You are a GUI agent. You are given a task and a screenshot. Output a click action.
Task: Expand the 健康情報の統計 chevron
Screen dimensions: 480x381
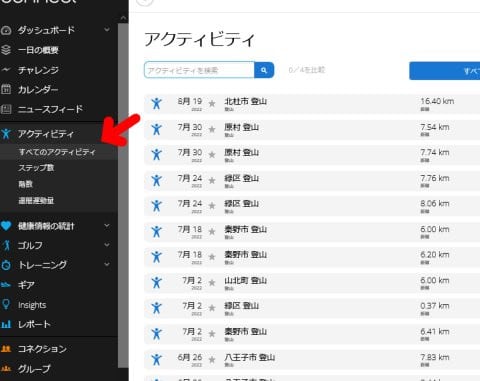tap(107, 226)
